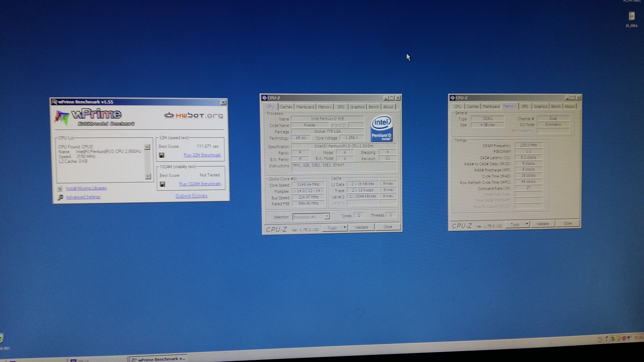Open Caches tab in the right CPU-Z window

[473, 106]
